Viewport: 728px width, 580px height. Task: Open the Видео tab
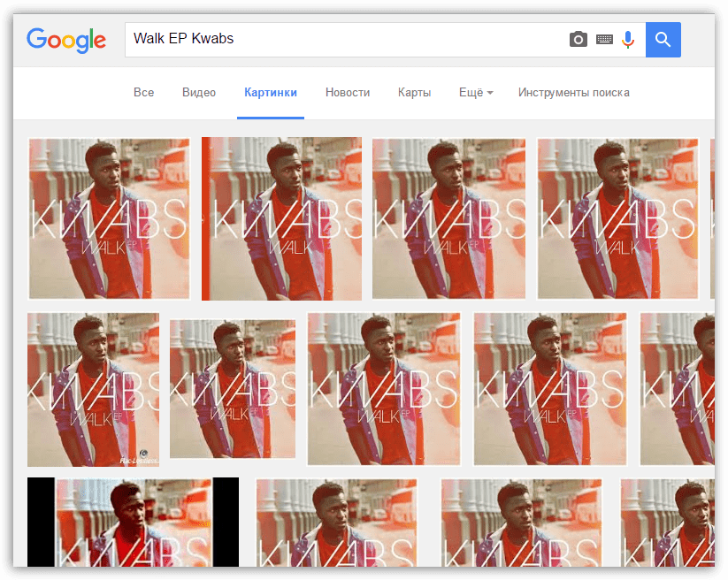tap(199, 93)
